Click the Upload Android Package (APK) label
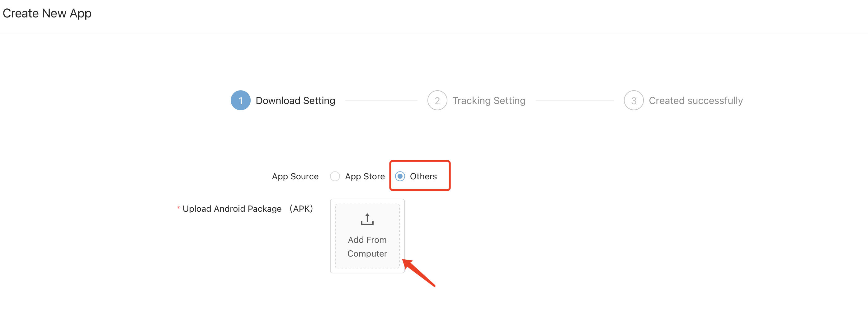868x312 pixels. [x=248, y=209]
